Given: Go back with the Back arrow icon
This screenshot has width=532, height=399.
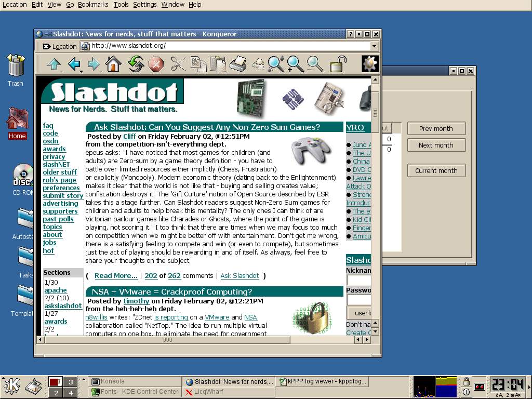Looking at the screenshot, I should (74, 64).
